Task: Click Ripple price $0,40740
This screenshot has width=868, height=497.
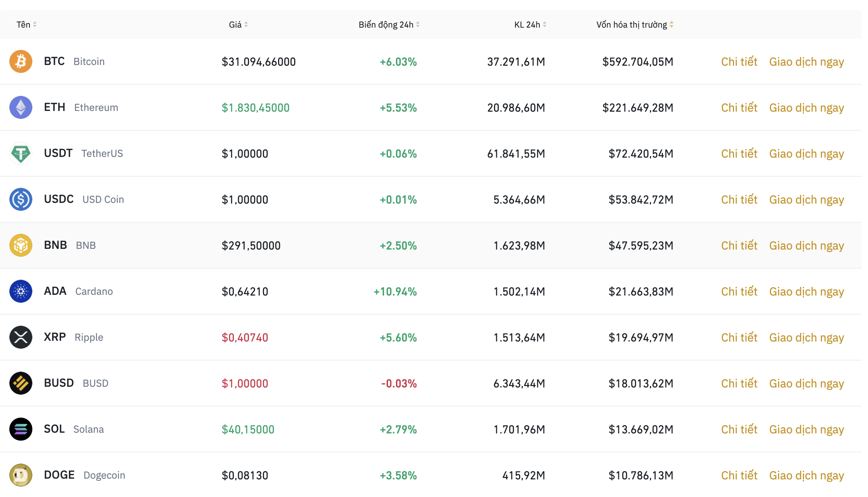Action: [245, 338]
